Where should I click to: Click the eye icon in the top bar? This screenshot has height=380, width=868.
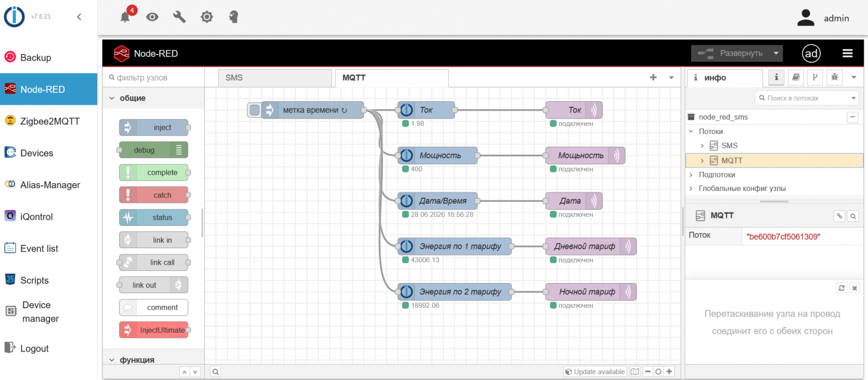click(x=152, y=17)
